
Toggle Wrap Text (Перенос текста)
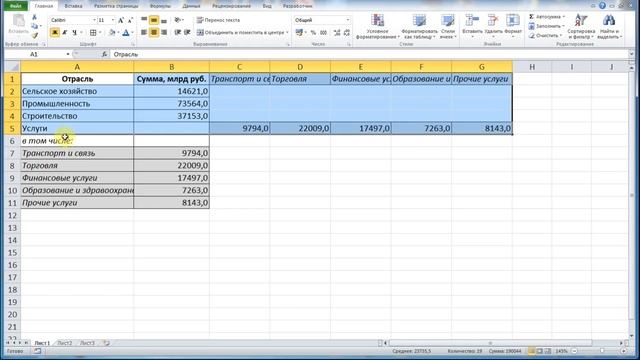coord(218,20)
